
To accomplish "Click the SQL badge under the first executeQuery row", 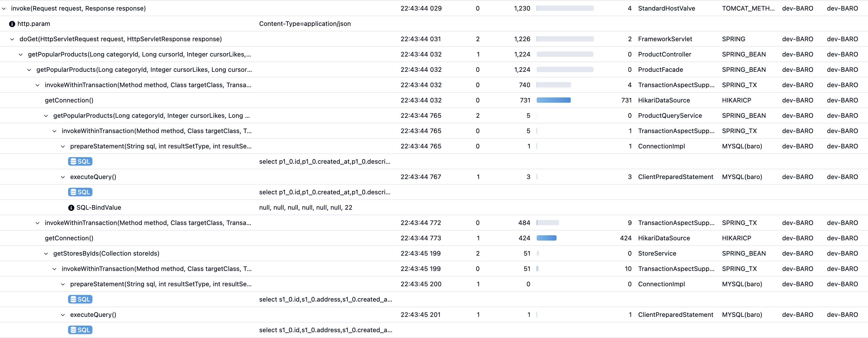I will click(80, 192).
